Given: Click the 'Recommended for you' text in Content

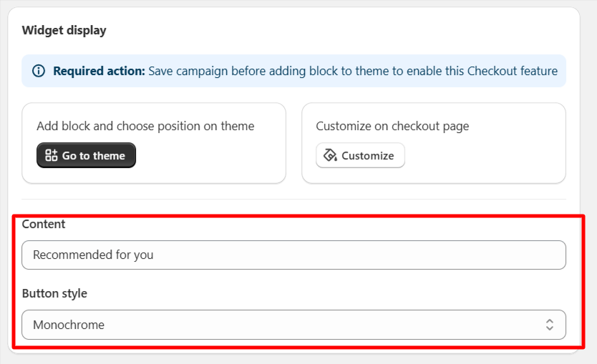Looking at the screenshot, I should [x=93, y=255].
